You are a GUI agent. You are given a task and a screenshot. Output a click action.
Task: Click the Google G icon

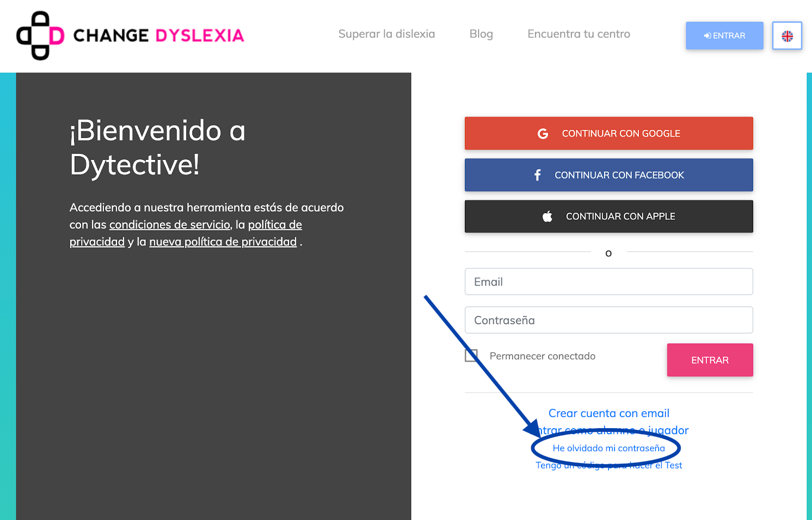(x=543, y=133)
